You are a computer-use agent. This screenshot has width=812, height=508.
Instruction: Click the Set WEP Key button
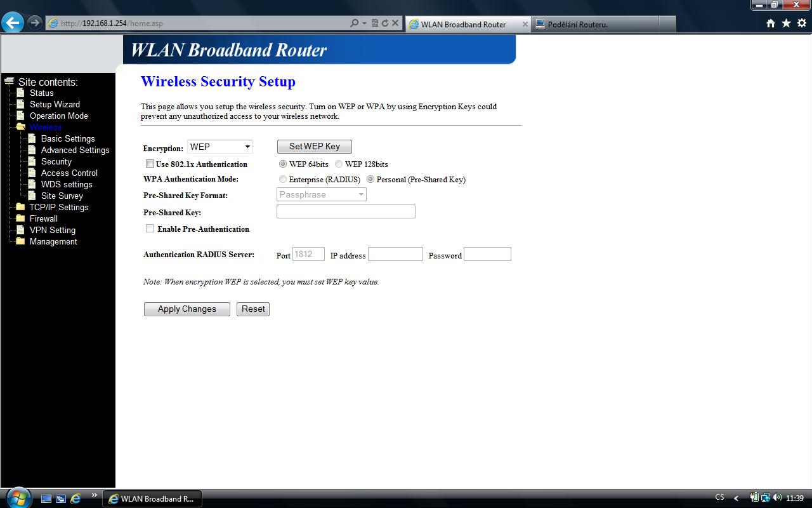click(315, 147)
